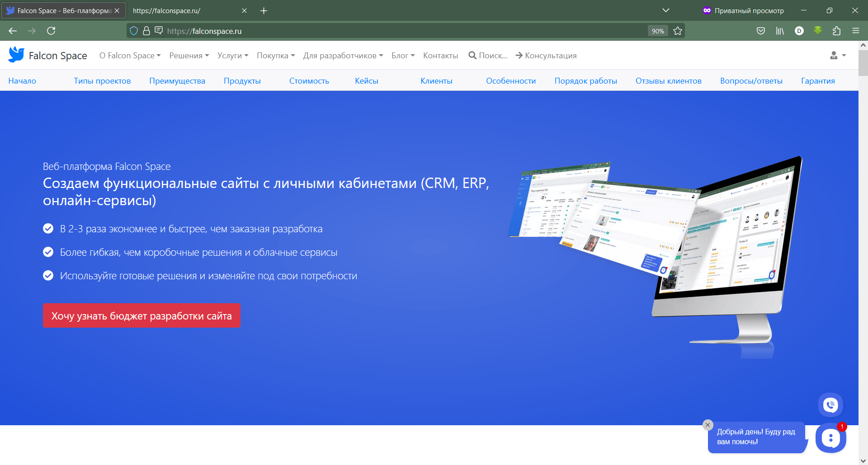Open the Extensions puzzle icon
This screenshot has width=868, height=465.
[x=836, y=31]
